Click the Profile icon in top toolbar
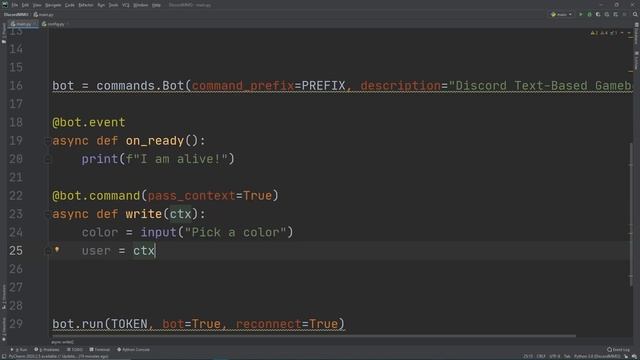 tap(607, 14)
